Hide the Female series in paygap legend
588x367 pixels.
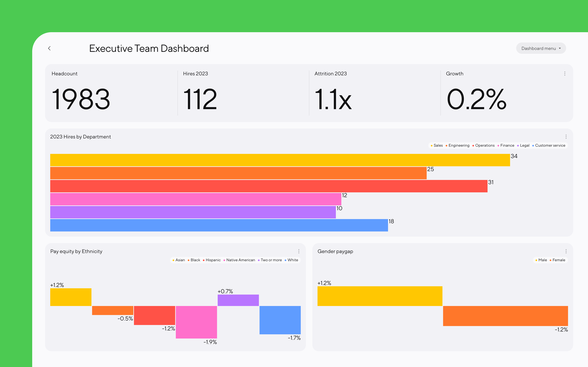558,260
